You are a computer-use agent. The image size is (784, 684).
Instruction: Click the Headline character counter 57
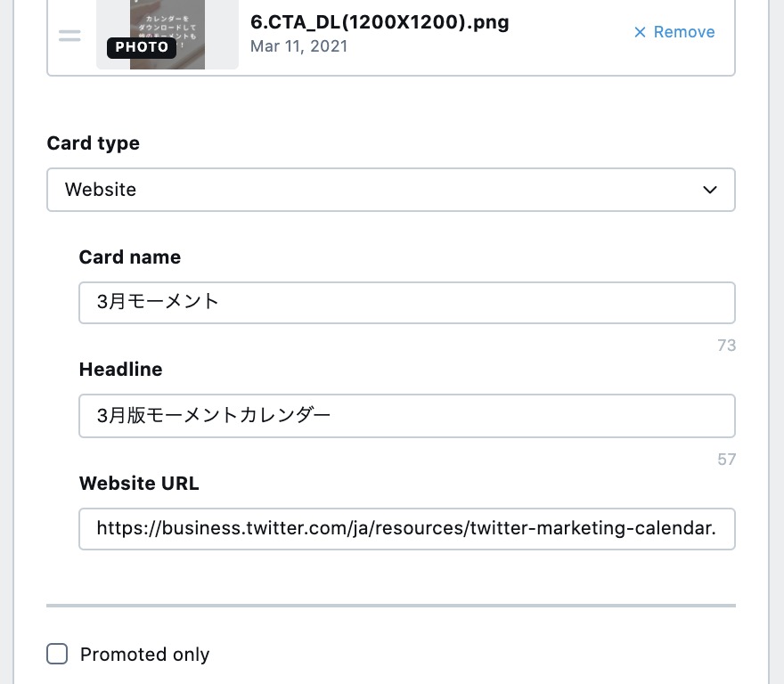tap(726, 460)
